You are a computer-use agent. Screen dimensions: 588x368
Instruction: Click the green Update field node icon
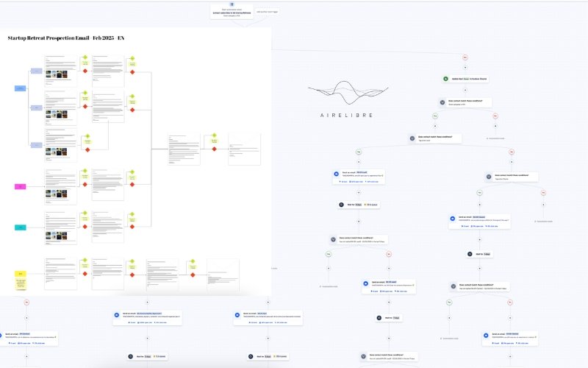coord(445,79)
